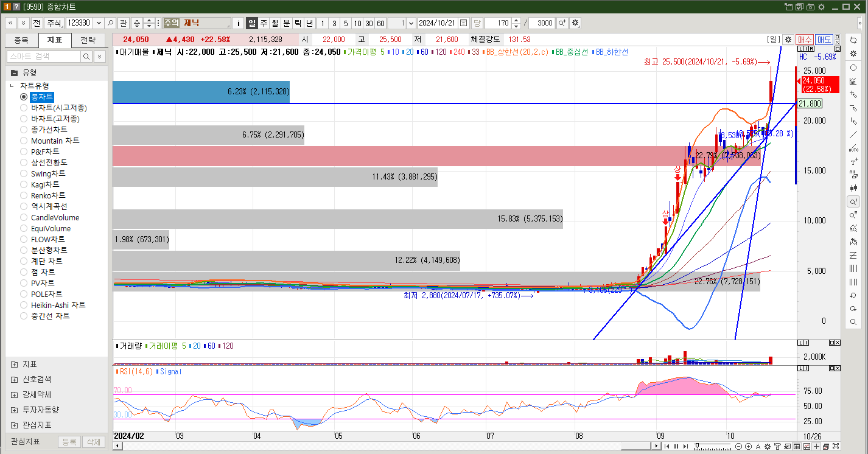This screenshot has width=868, height=454.
Task: Select the 봉차트 chart type radio
Action: tap(24, 97)
